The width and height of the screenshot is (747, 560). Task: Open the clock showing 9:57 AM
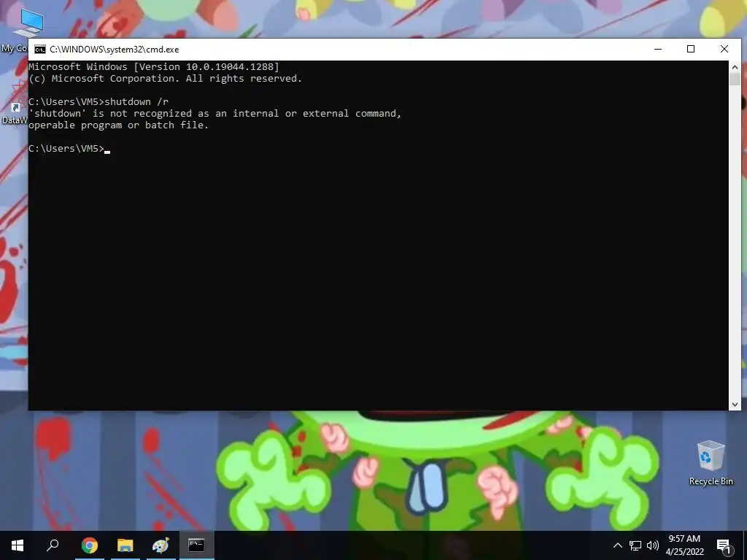click(684, 545)
